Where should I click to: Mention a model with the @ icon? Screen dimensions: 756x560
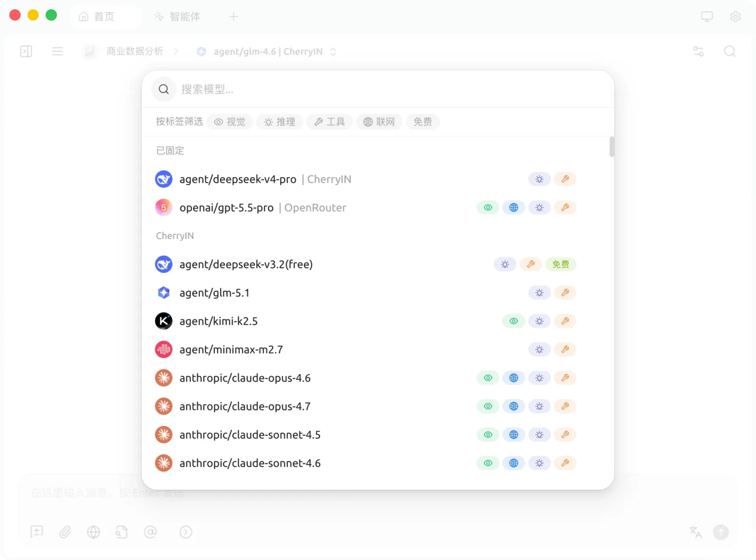[150, 532]
